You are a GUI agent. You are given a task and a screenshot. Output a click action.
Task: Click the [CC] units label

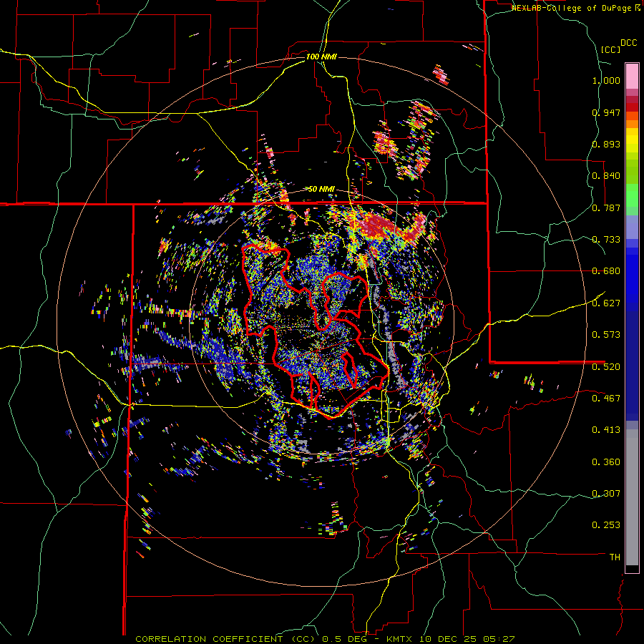point(611,49)
